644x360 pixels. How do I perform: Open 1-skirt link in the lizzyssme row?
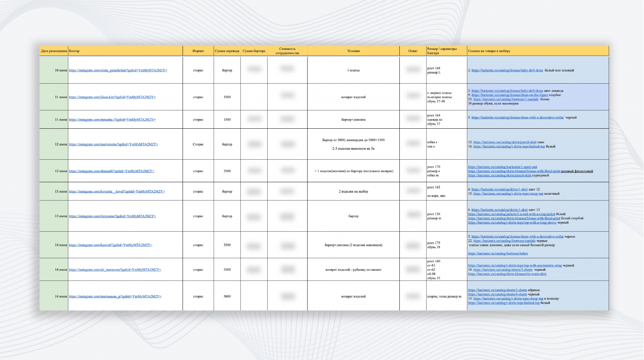[500, 210]
